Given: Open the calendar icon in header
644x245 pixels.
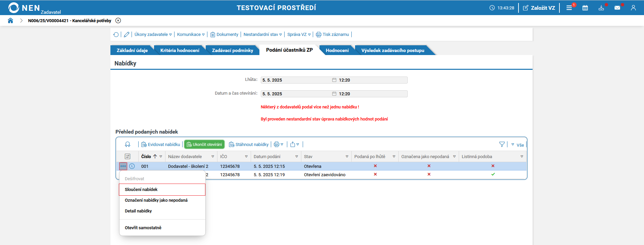Looking at the screenshot, I should [585, 8].
